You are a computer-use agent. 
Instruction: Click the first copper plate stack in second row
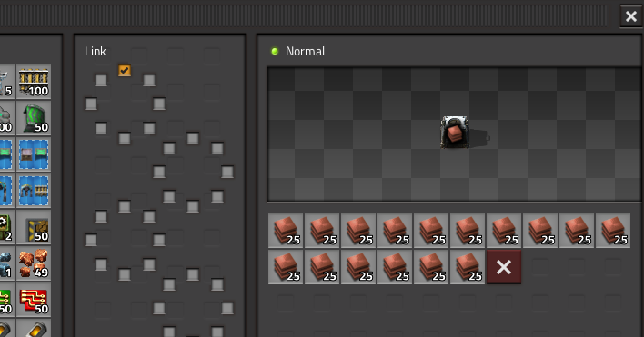[286, 267]
